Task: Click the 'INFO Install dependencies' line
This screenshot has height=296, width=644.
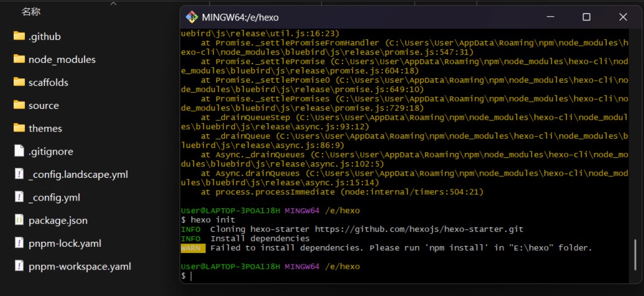Action: (245, 239)
